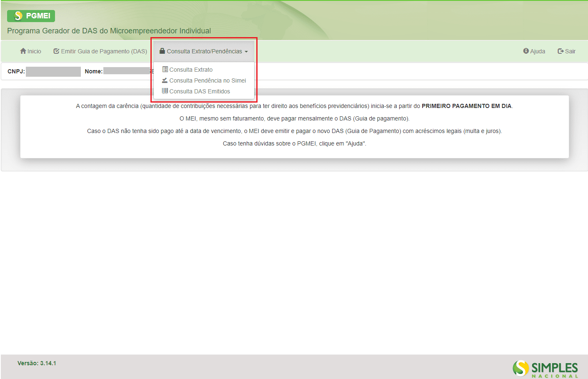Click the circular help icon beside Ajuda
The height and width of the screenshot is (379, 588).
click(526, 51)
